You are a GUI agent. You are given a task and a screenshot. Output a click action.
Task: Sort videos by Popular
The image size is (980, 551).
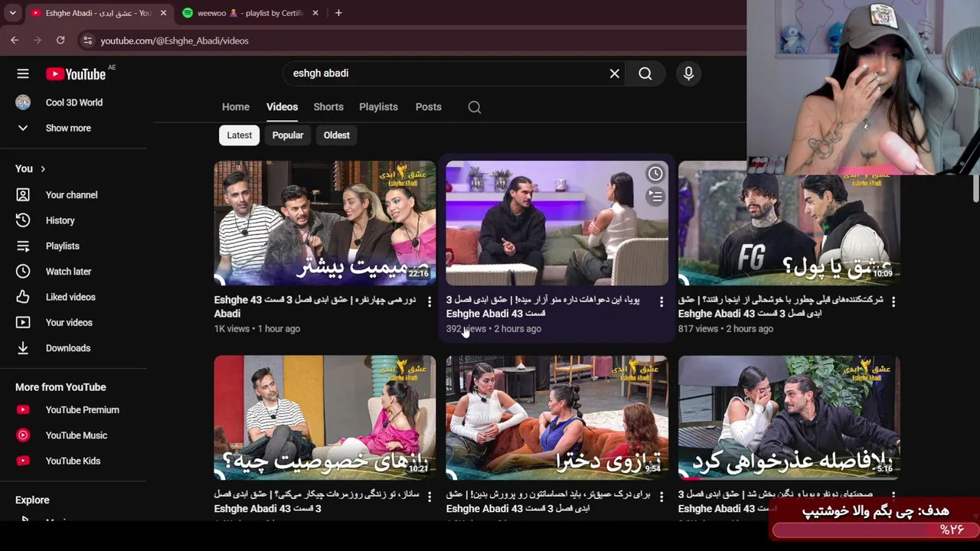(x=288, y=135)
